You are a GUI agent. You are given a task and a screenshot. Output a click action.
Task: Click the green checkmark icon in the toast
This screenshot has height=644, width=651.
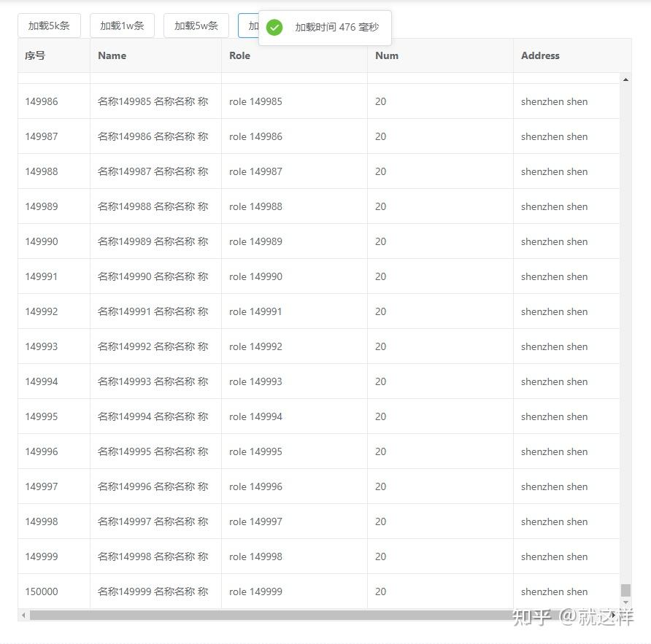click(274, 28)
